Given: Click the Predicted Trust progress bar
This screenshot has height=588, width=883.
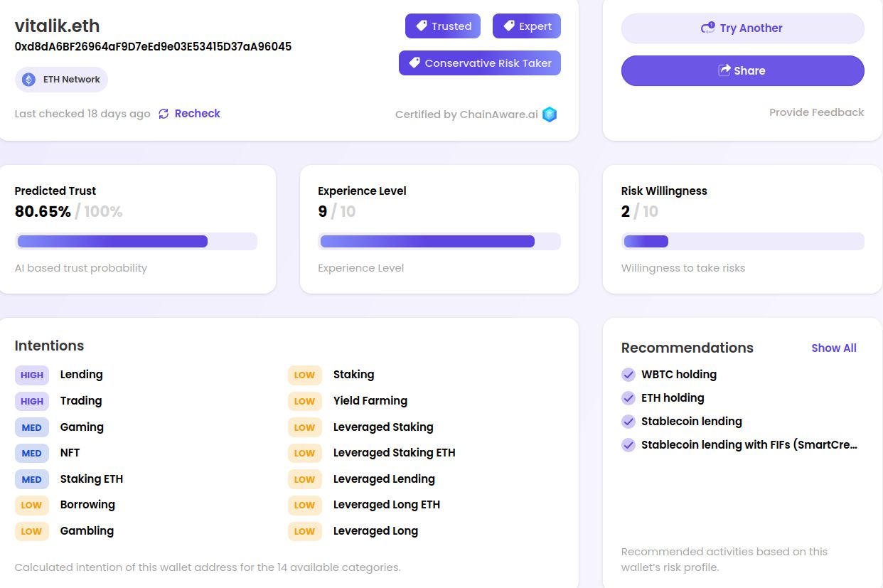Looking at the screenshot, I should click(136, 242).
